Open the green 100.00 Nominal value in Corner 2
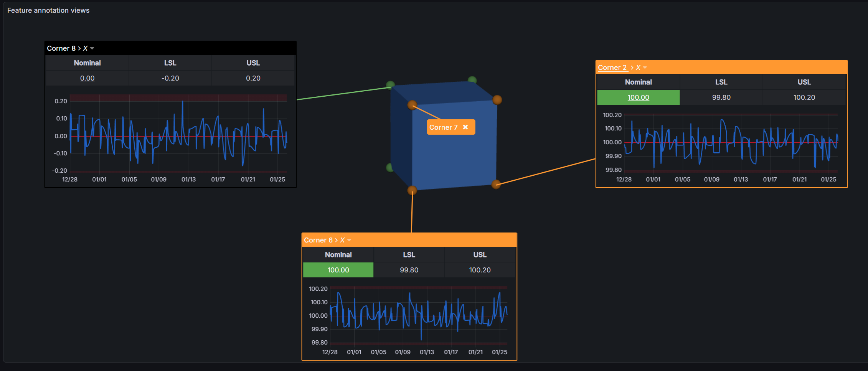 (638, 97)
